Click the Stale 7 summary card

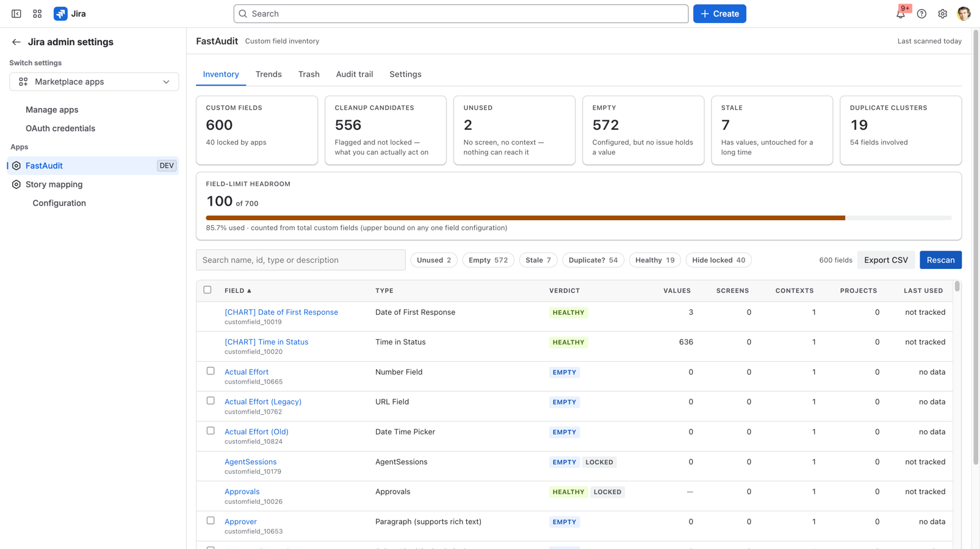click(772, 131)
